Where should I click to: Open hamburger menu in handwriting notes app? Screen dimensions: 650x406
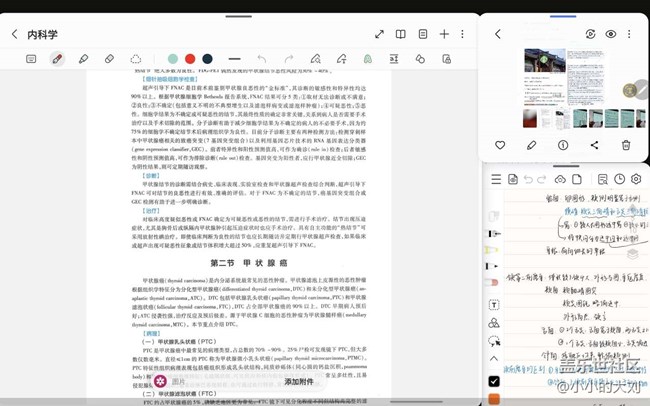(496, 179)
